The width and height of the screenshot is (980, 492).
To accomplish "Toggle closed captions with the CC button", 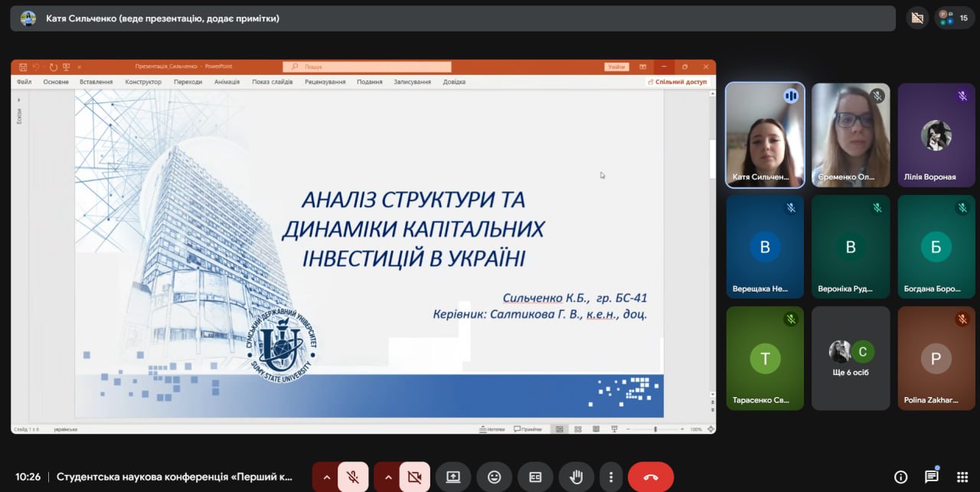I will (535, 477).
